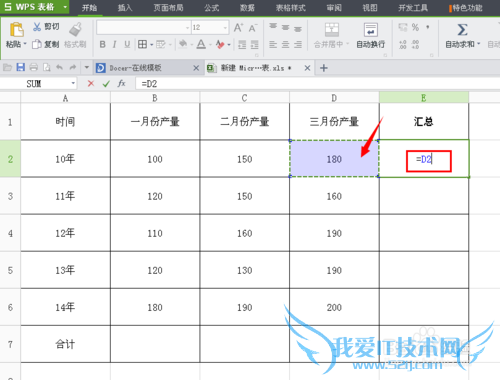Open the 审阅 ribbon tab

(334, 8)
